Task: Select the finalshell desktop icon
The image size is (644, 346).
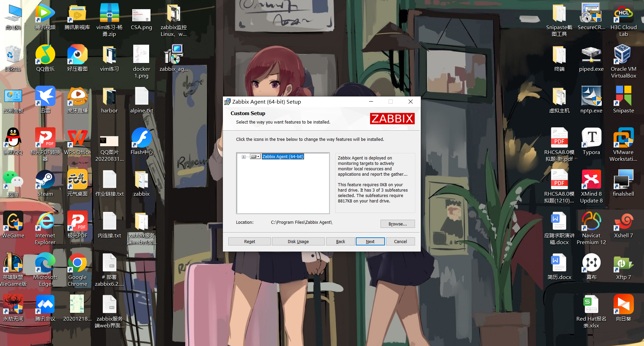Action: click(x=623, y=183)
